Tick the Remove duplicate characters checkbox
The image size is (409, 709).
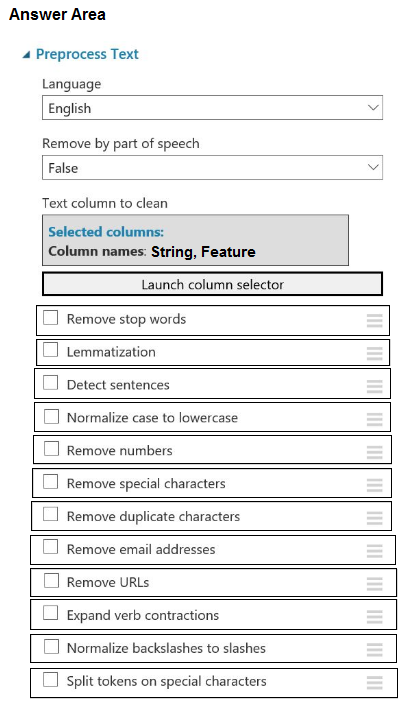pyautogui.click(x=51, y=515)
